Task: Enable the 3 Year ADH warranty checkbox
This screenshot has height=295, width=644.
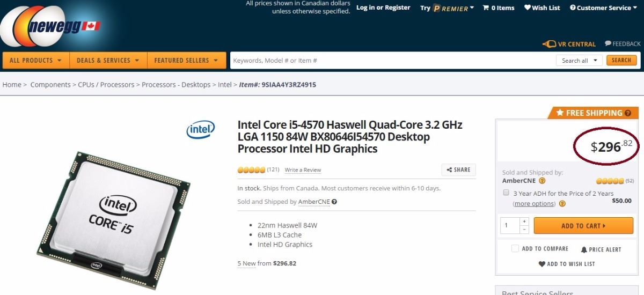Action: [506, 193]
